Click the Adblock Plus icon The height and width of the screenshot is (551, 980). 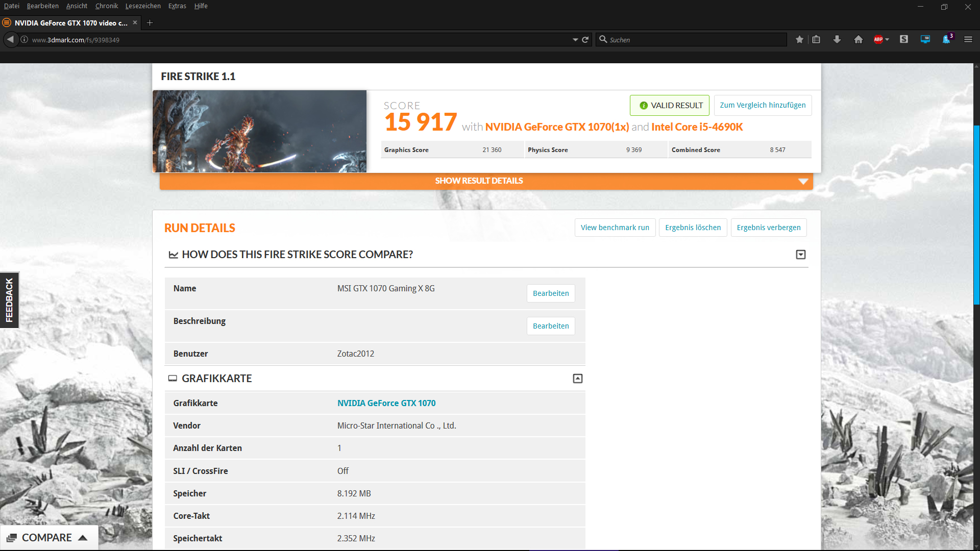878,40
